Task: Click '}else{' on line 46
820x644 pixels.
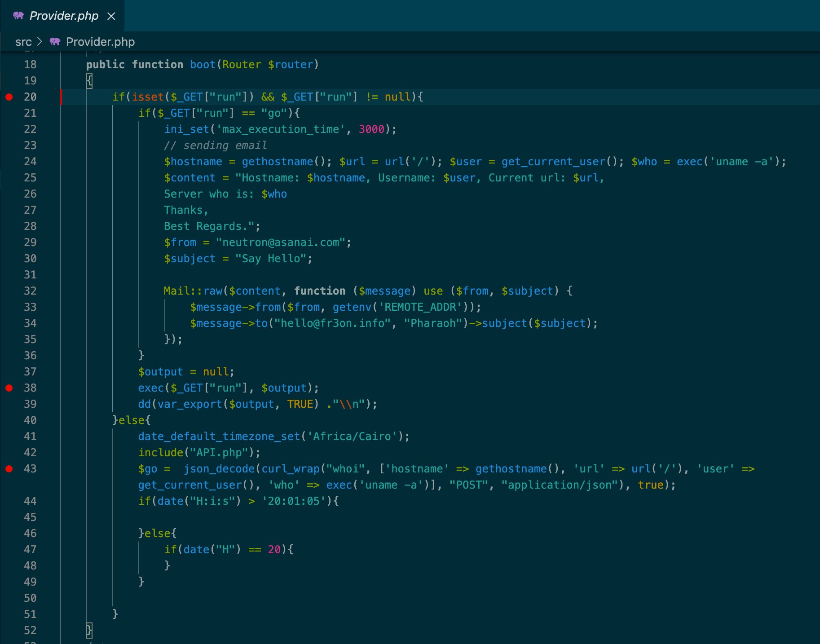Action: coord(158,534)
